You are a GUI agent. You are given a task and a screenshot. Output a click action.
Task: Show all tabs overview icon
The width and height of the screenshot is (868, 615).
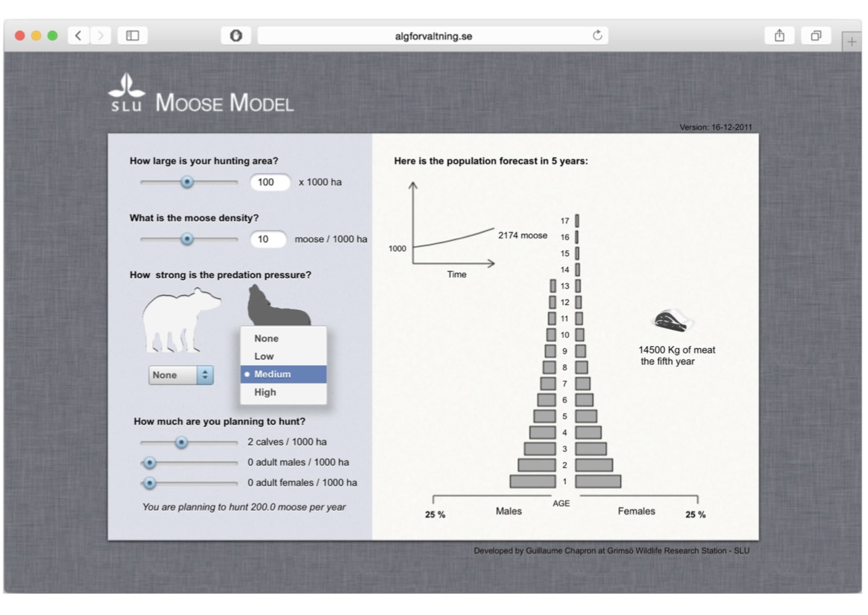click(x=816, y=36)
